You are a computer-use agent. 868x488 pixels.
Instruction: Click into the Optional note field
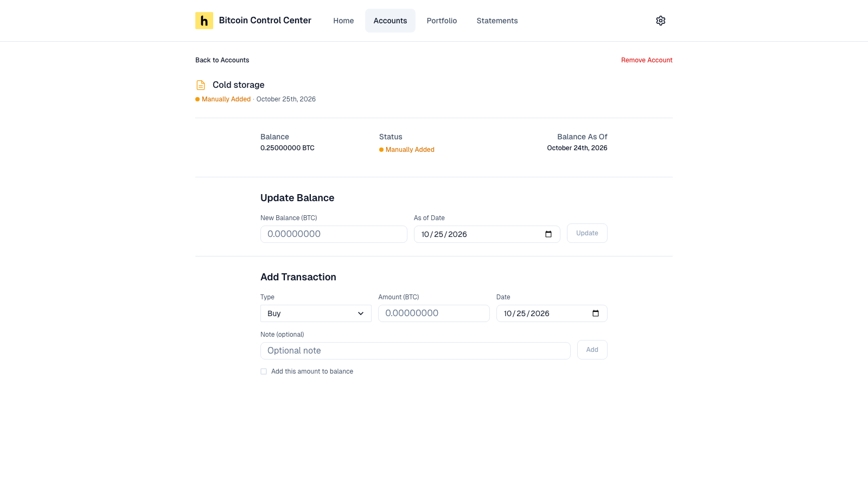(415, 351)
